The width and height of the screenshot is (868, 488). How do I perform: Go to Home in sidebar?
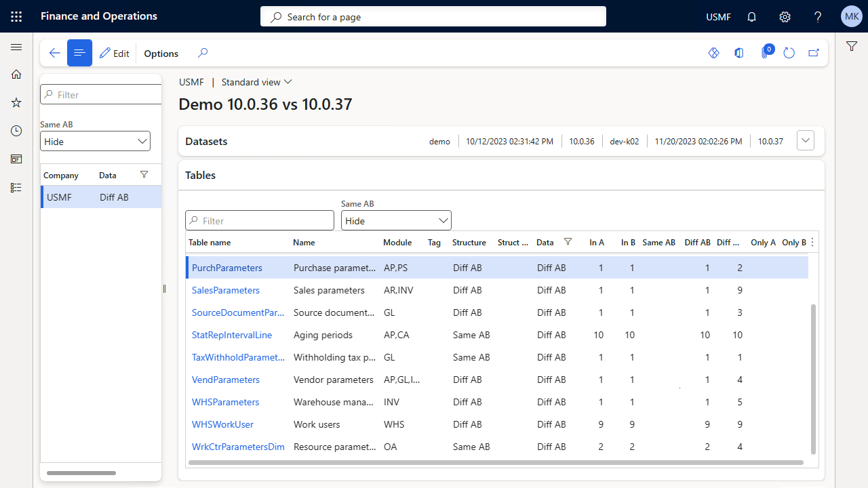click(16, 75)
